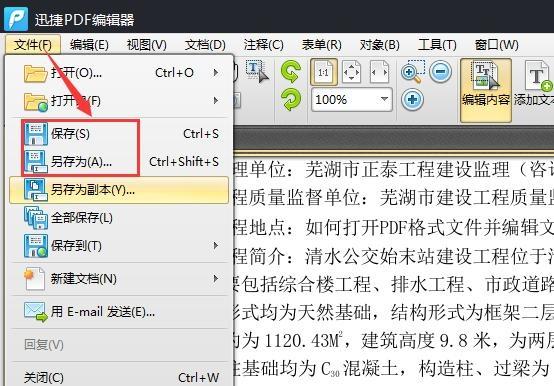This screenshot has height=386, width=554.
Task: Open the 文档(D) menu
Action: 205,45
